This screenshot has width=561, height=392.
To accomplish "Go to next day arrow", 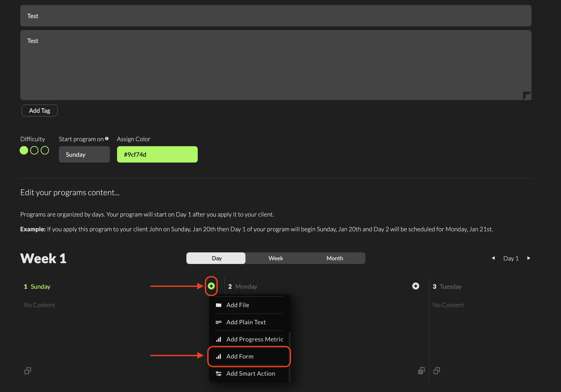I will (529, 258).
